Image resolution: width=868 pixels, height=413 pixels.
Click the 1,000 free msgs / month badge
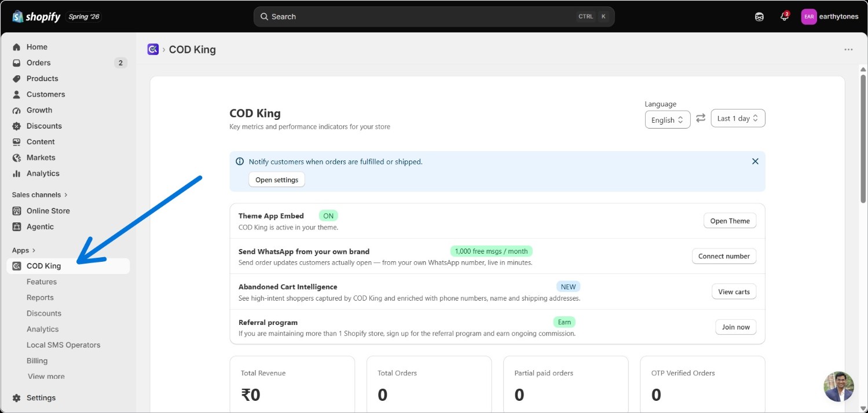(x=491, y=251)
